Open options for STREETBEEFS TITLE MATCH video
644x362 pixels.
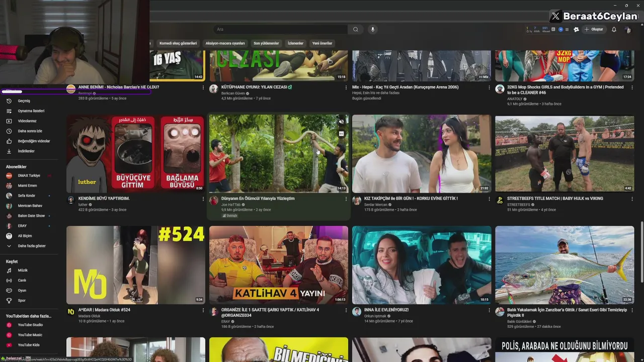coord(632,199)
